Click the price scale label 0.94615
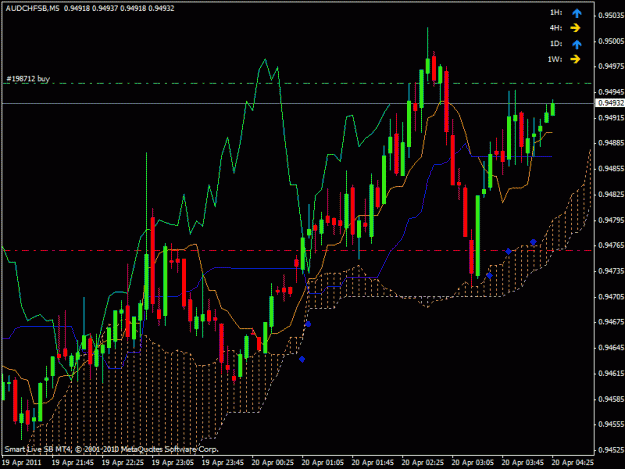The width and height of the screenshot is (625, 469). [x=611, y=373]
